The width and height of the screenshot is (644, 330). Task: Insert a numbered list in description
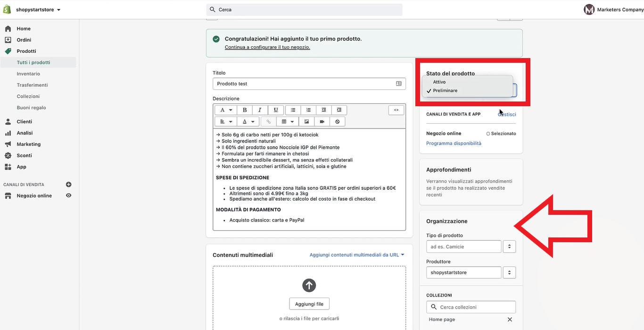(308, 110)
